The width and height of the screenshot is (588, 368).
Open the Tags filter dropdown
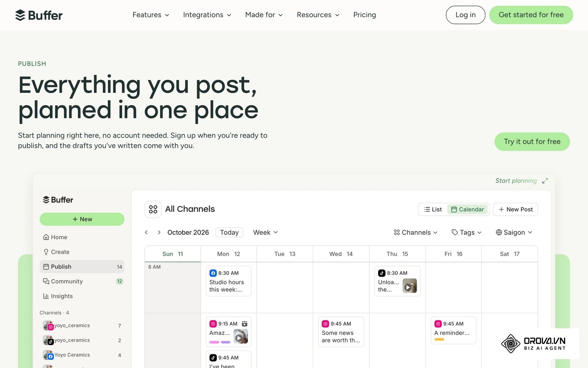point(466,232)
